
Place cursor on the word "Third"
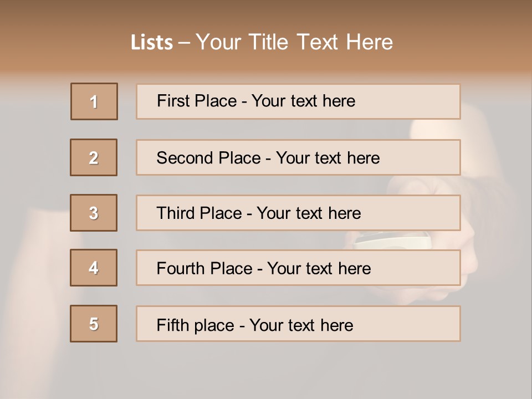tap(176, 213)
